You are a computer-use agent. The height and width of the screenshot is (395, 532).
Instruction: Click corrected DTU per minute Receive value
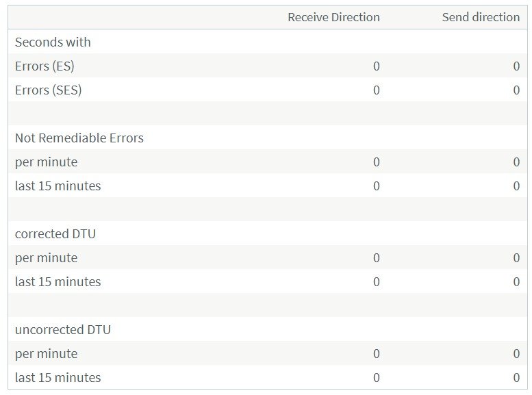376,257
